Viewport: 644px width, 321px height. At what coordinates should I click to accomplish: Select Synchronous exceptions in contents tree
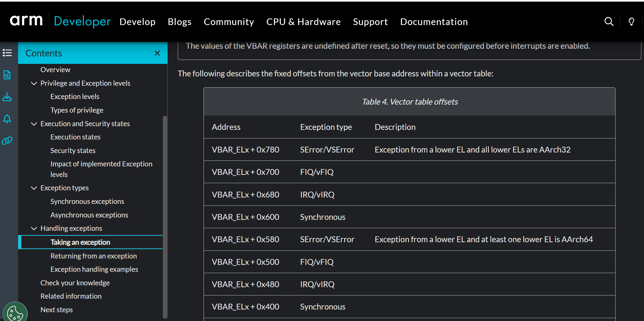click(87, 201)
